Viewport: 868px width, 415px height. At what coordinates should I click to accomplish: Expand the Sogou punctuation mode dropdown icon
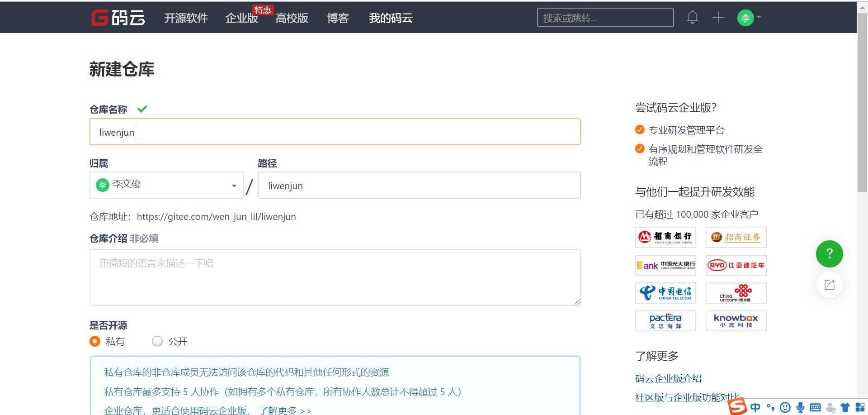click(770, 407)
